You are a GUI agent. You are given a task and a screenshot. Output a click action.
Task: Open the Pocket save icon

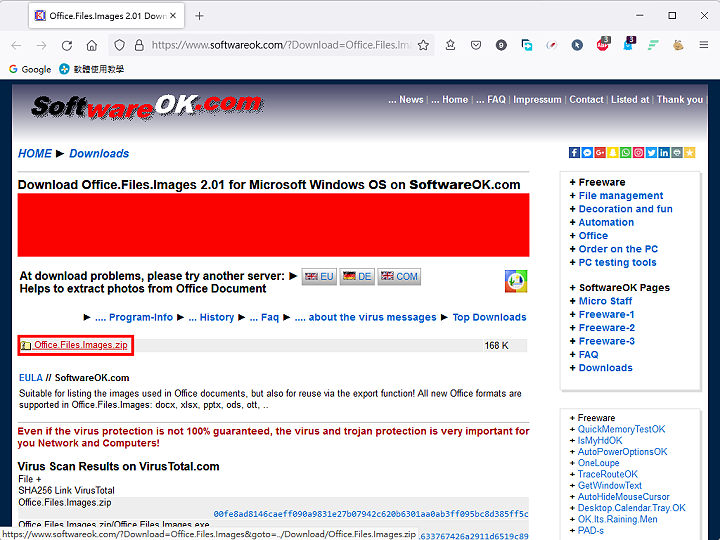[x=476, y=45]
